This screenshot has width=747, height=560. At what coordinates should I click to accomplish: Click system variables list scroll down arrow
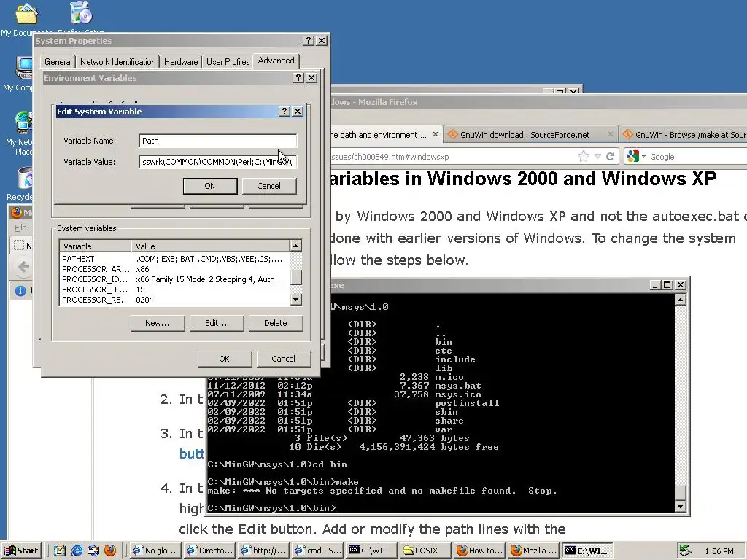pos(296,300)
